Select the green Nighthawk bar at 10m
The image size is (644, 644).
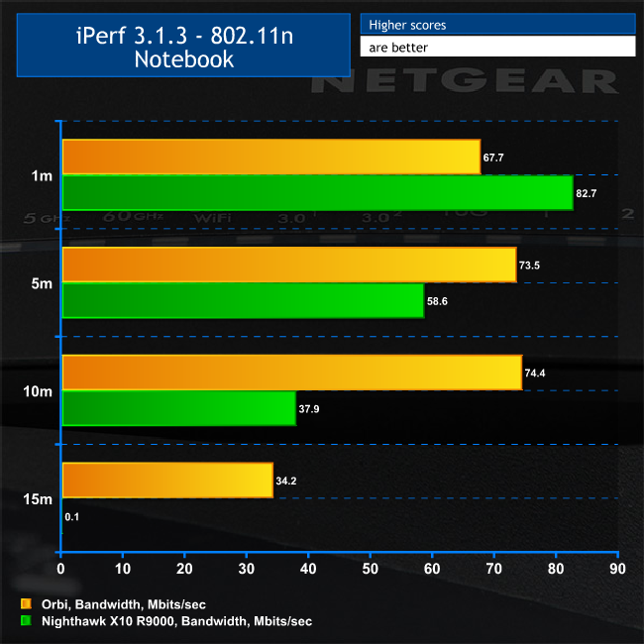coord(178,408)
